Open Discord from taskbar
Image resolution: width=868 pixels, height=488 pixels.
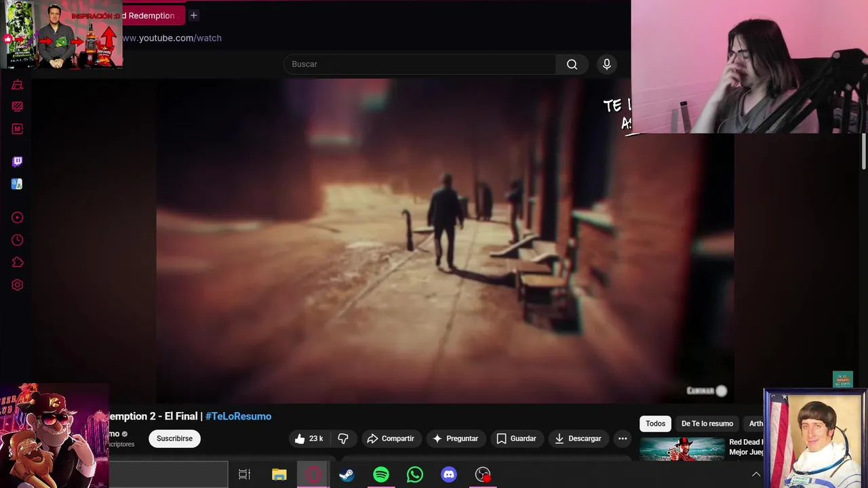[x=449, y=474]
